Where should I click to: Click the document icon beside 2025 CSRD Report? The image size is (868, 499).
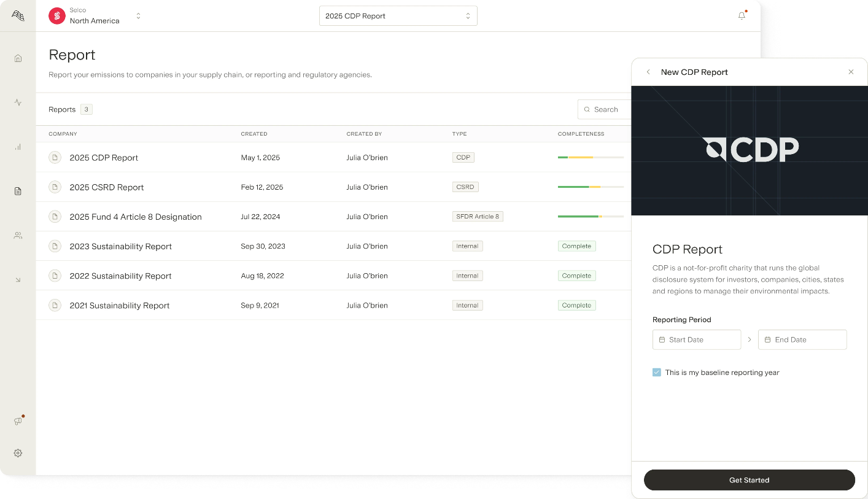tap(55, 187)
